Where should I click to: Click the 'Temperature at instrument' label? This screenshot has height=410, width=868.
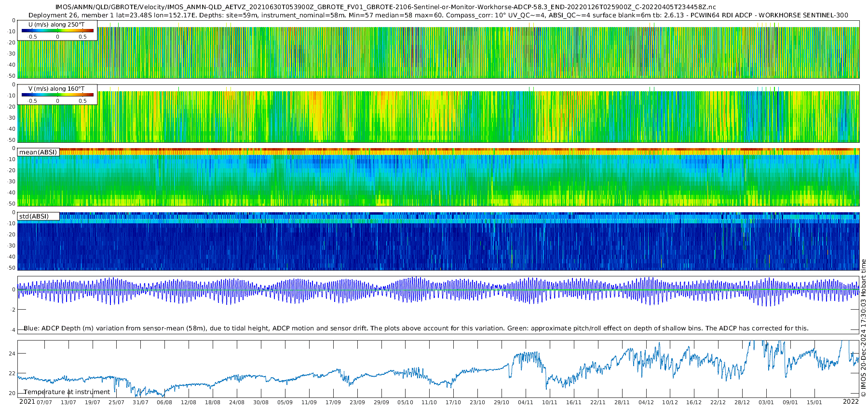pyautogui.click(x=67, y=392)
